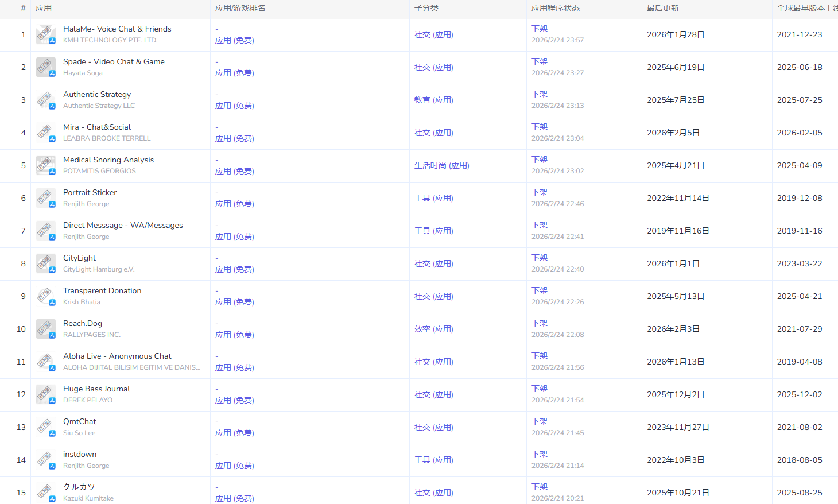
Task: Open Aloha Live - Anonymous Chat icon
Action: 46,362
